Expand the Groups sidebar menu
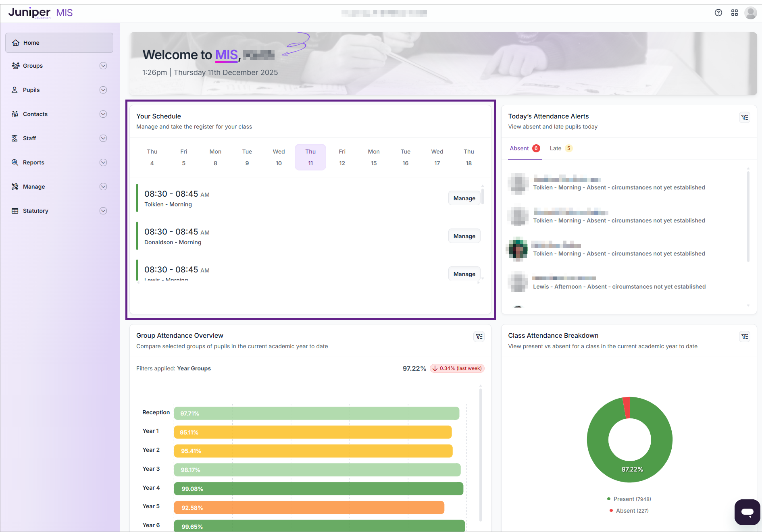 (x=103, y=66)
